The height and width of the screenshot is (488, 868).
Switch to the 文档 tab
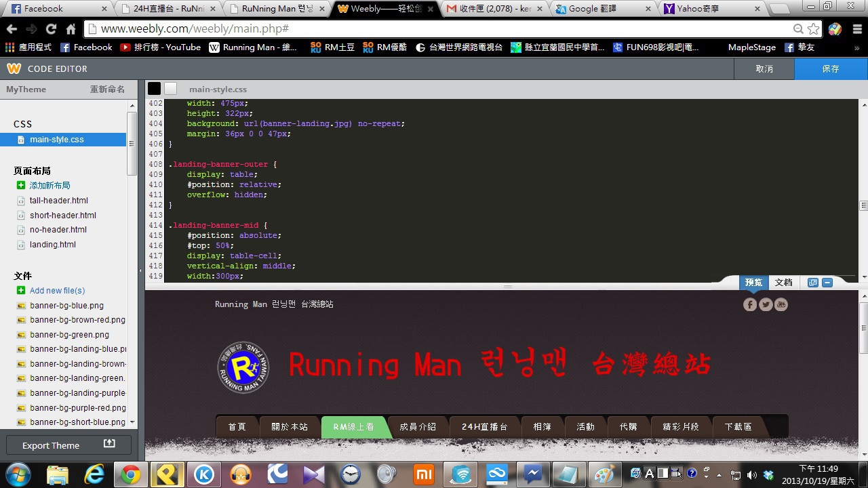point(783,283)
